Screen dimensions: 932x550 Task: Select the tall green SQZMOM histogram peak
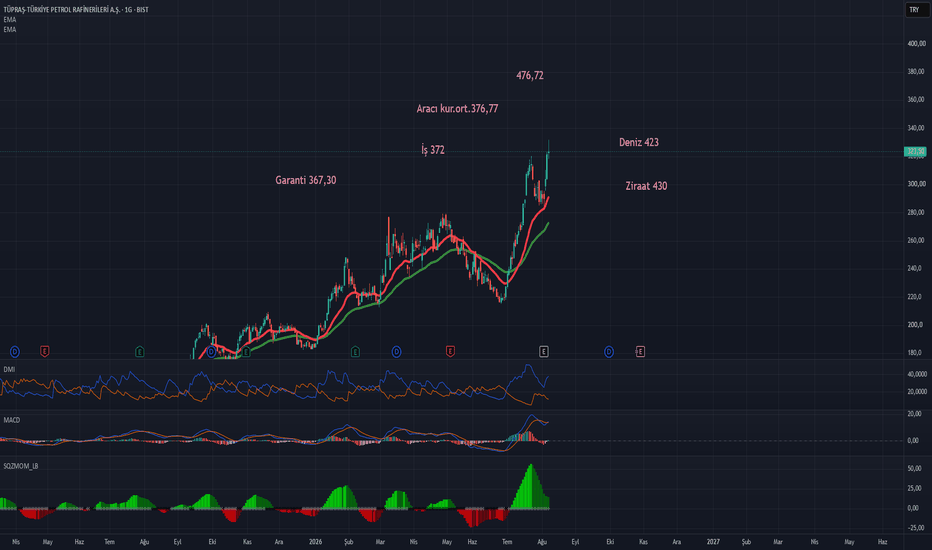(x=530, y=486)
